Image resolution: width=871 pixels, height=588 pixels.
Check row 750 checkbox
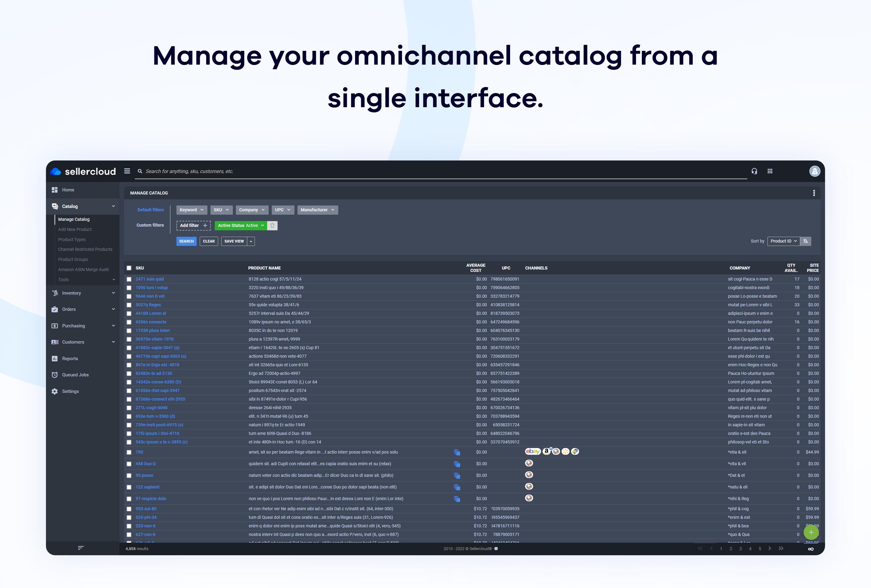tap(129, 452)
